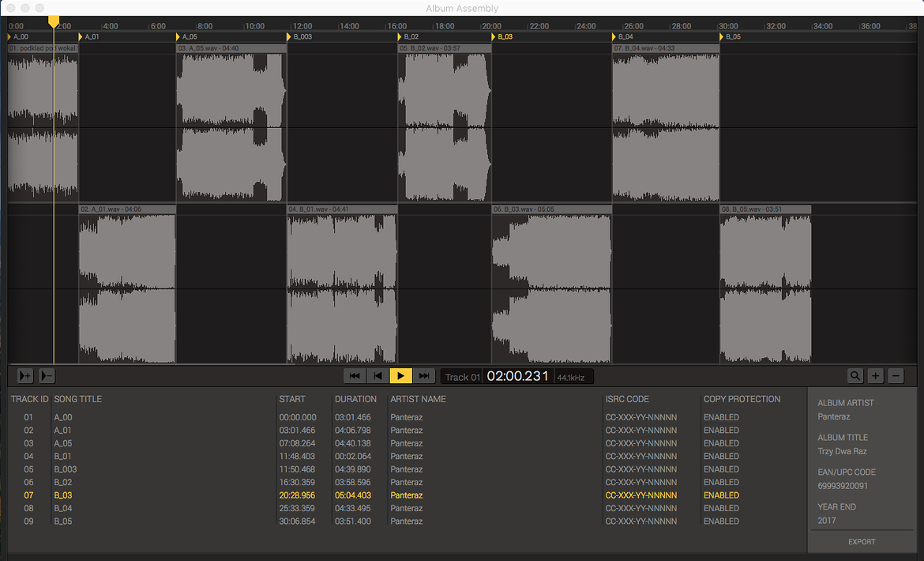Select the A_05 track marker on the timeline

click(187, 36)
